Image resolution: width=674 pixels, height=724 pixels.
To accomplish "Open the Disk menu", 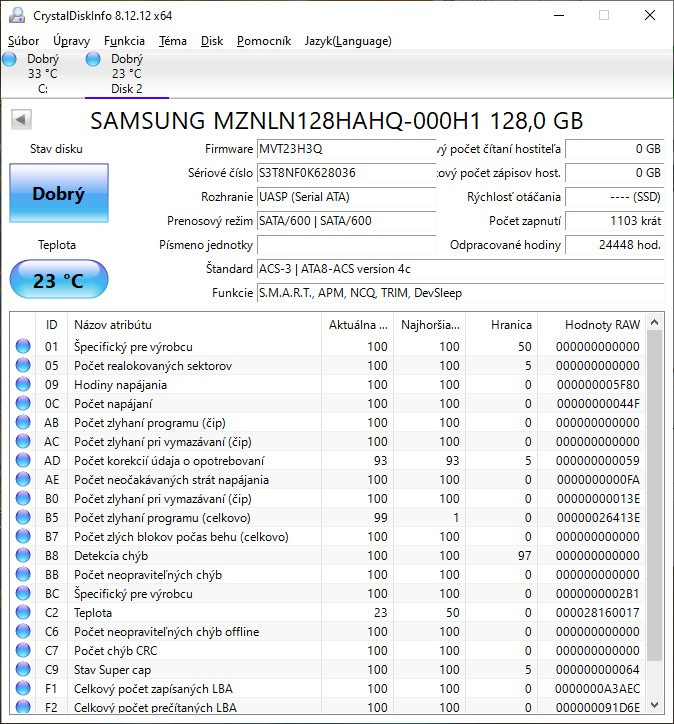I will 212,41.
